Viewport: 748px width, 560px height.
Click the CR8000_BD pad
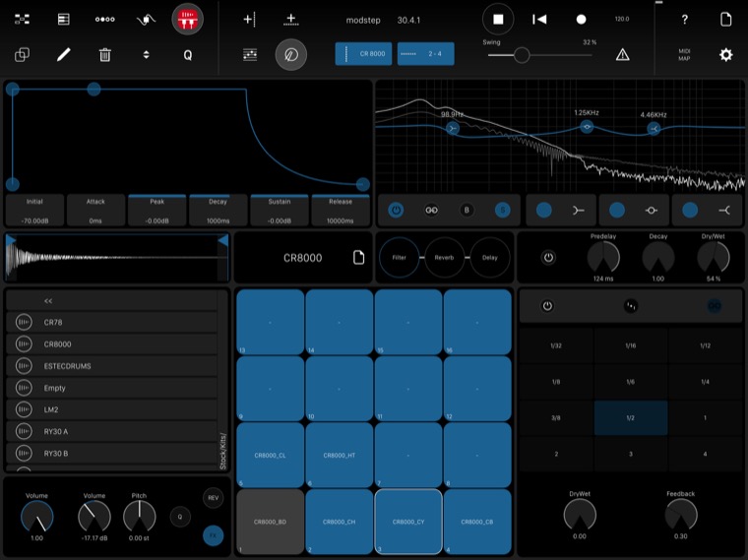pos(270,522)
